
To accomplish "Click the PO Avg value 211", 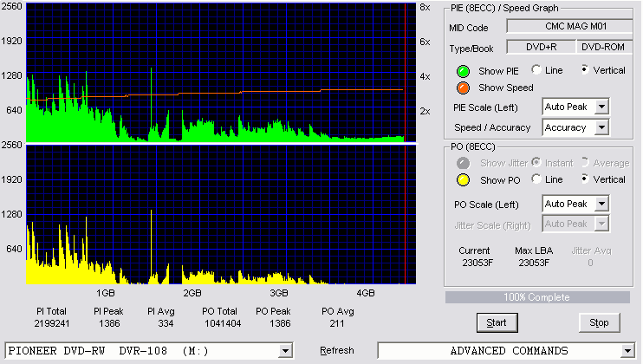I will 337,323.
